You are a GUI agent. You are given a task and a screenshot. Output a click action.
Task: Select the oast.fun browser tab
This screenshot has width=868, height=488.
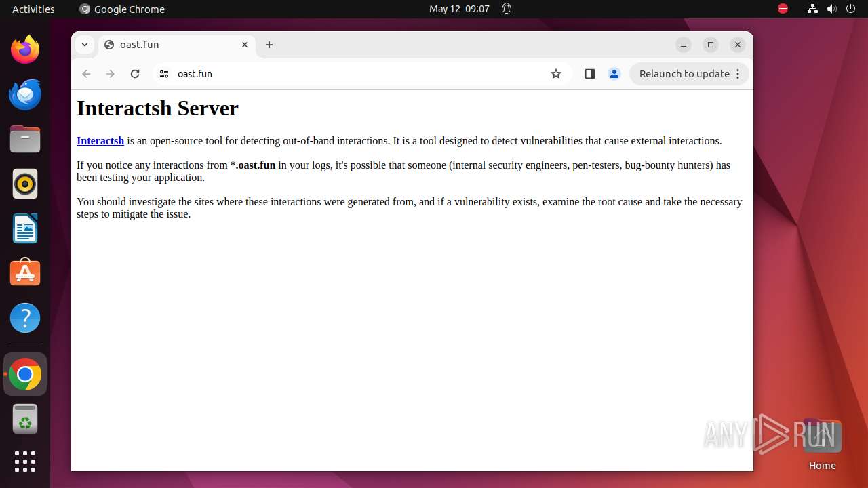click(x=177, y=45)
